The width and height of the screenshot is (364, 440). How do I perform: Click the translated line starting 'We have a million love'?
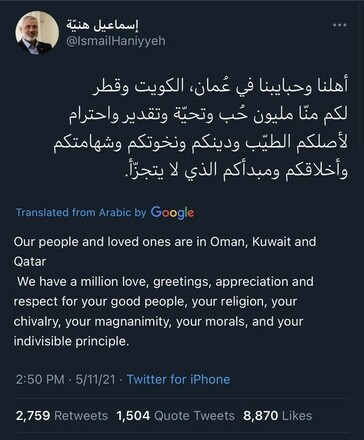click(x=165, y=282)
